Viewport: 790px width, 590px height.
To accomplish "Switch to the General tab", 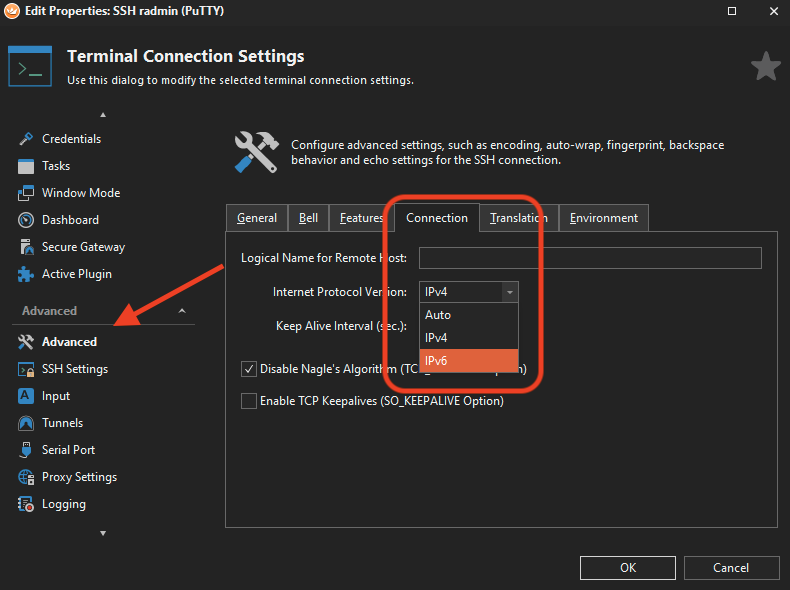I will [257, 218].
